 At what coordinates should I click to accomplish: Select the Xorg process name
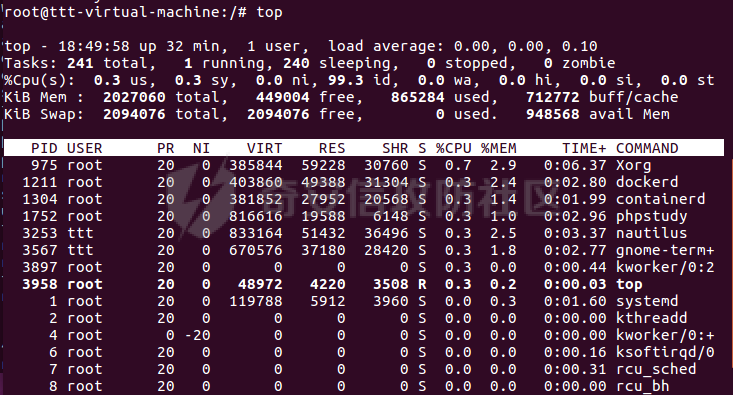(x=633, y=165)
